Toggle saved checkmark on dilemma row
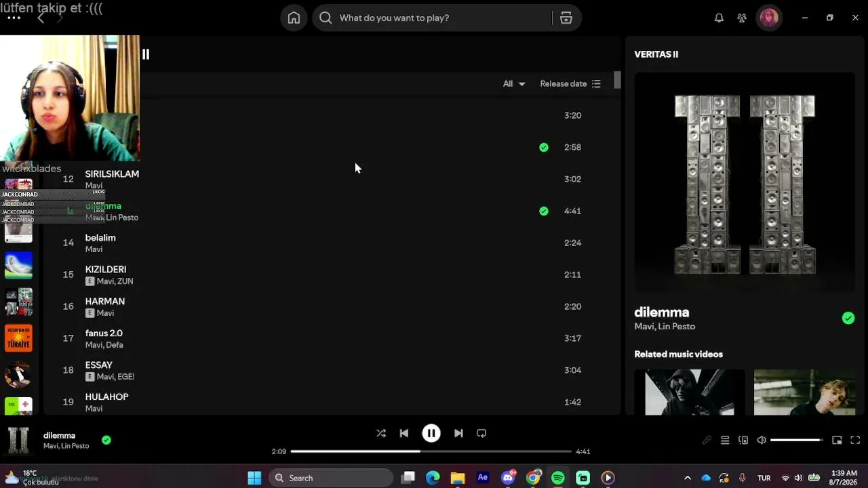This screenshot has height=488, width=868. coord(544,211)
